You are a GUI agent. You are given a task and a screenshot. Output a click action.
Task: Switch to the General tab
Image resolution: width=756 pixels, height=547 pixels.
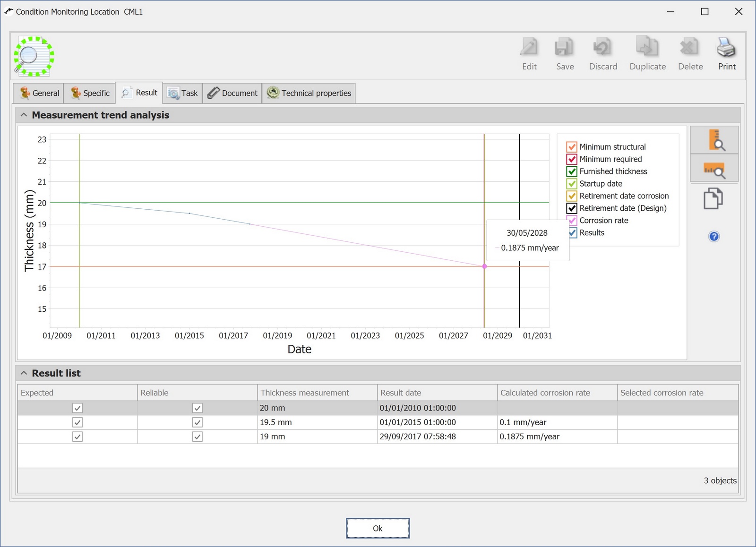pyautogui.click(x=40, y=93)
